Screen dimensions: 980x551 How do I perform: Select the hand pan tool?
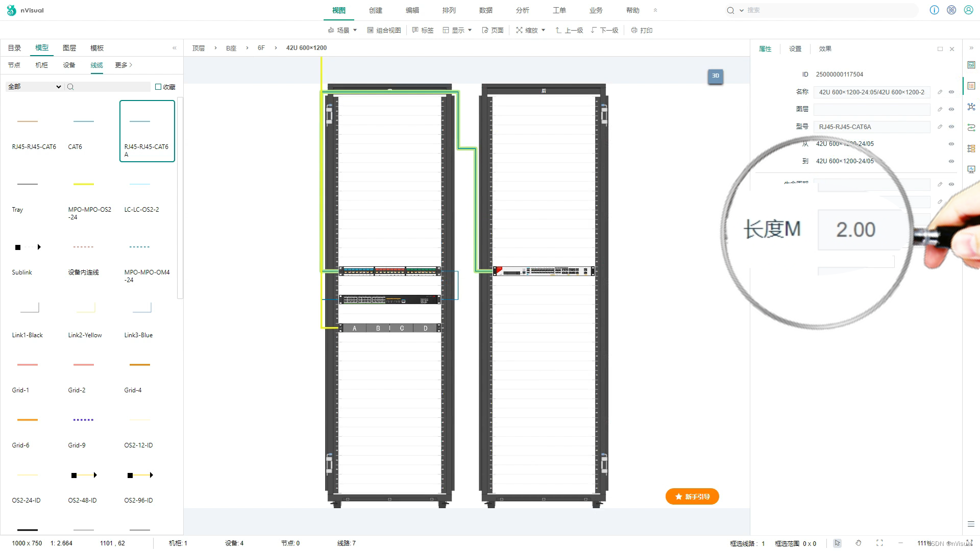tap(859, 543)
